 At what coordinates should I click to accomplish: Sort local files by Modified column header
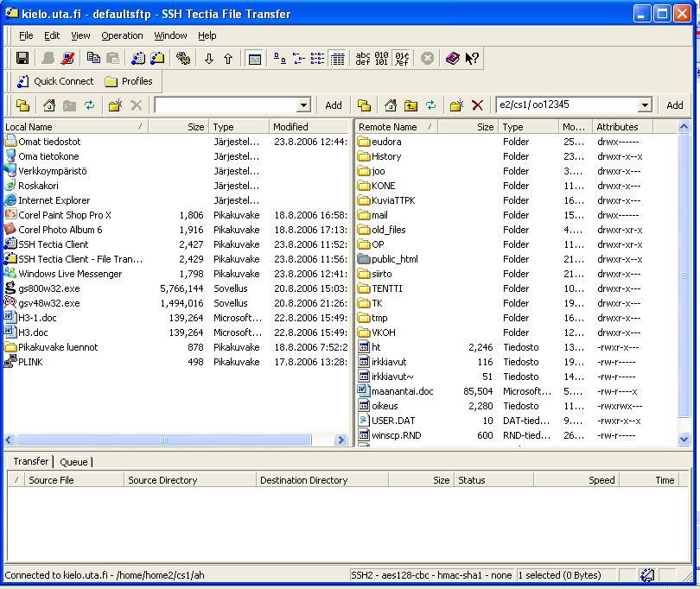(x=309, y=127)
